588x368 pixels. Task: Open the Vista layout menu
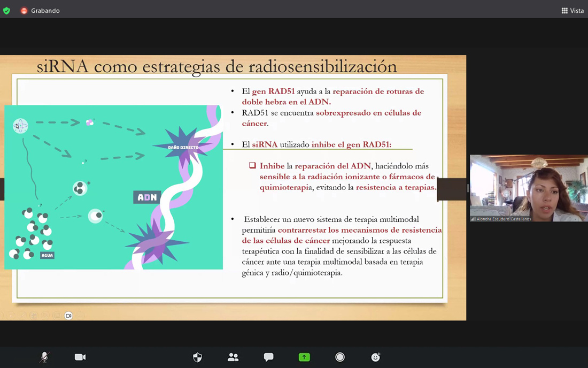[x=572, y=11]
